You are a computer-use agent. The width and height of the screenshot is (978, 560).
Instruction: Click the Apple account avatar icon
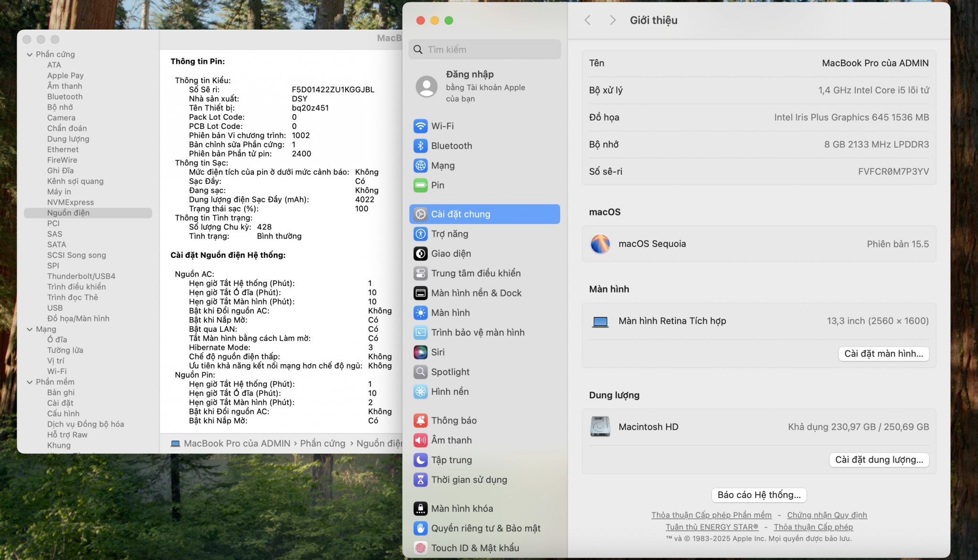(426, 86)
